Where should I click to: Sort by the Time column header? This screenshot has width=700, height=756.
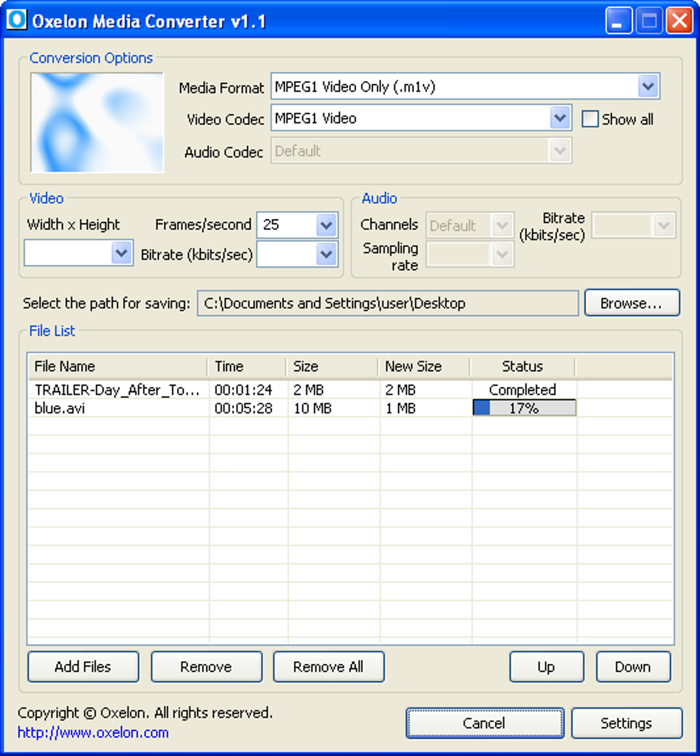[x=247, y=366]
